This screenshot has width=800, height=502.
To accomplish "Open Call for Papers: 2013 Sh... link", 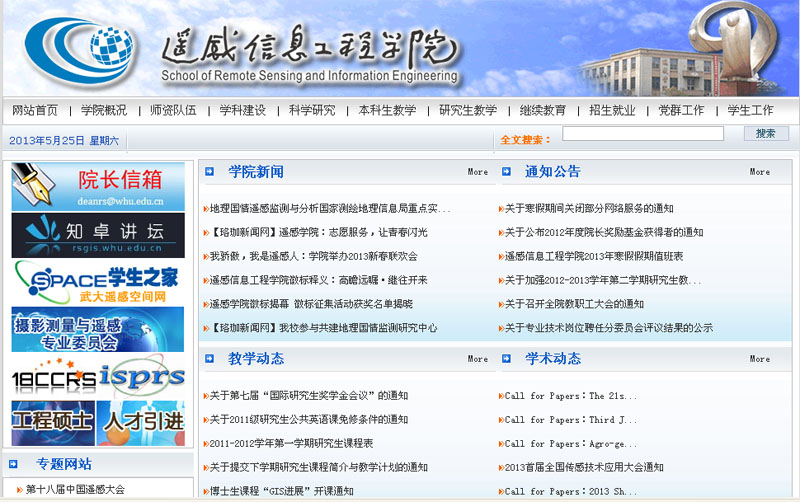I will (571, 491).
